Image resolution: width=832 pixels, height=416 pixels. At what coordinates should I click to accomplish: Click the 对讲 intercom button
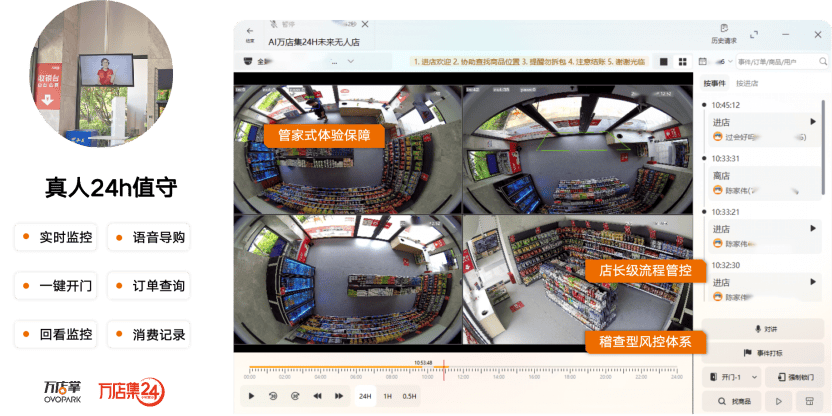[763, 329]
